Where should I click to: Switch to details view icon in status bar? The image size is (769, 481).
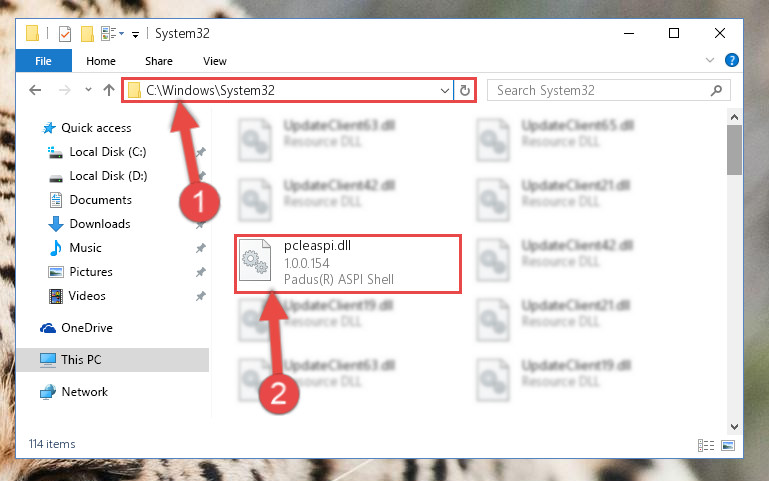pos(706,445)
